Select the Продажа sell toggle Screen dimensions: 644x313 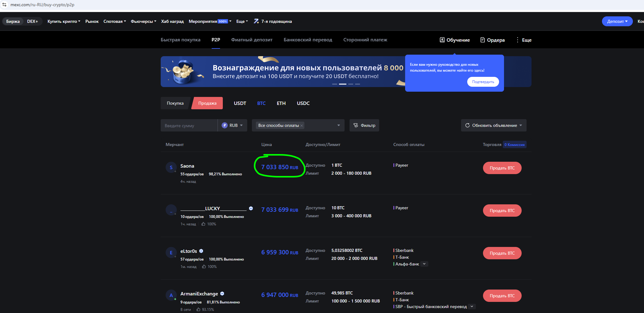pyautogui.click(x=207, y=103)
